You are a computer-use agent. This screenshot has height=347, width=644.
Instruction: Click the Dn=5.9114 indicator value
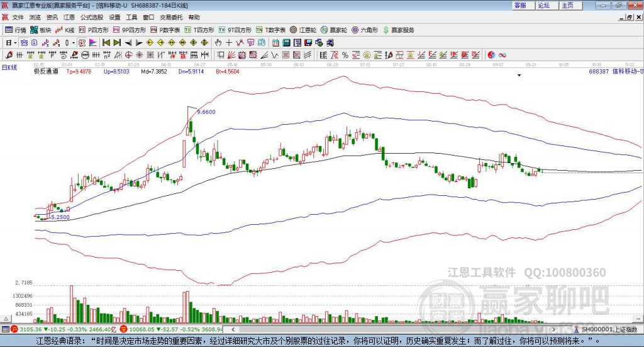coord(191,71)
